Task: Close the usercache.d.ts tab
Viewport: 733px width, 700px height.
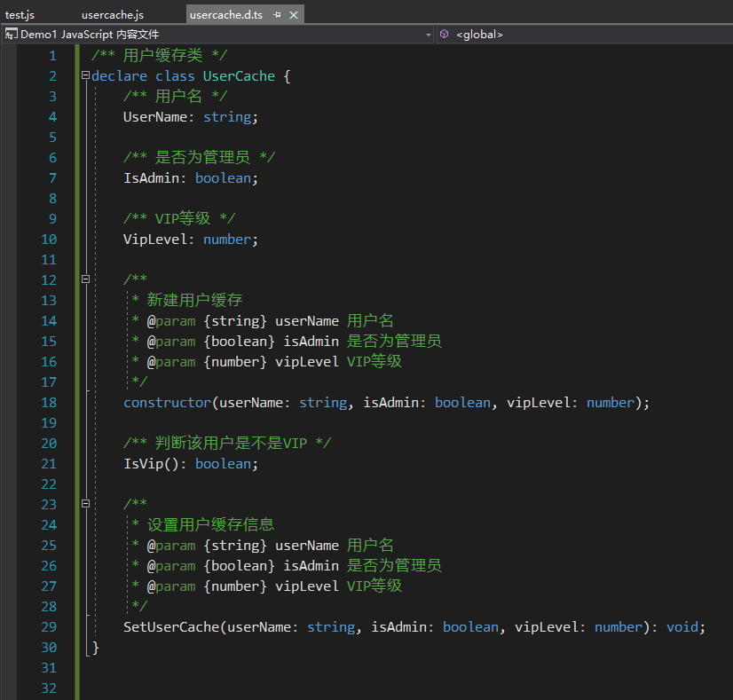Action: point(295,15)
